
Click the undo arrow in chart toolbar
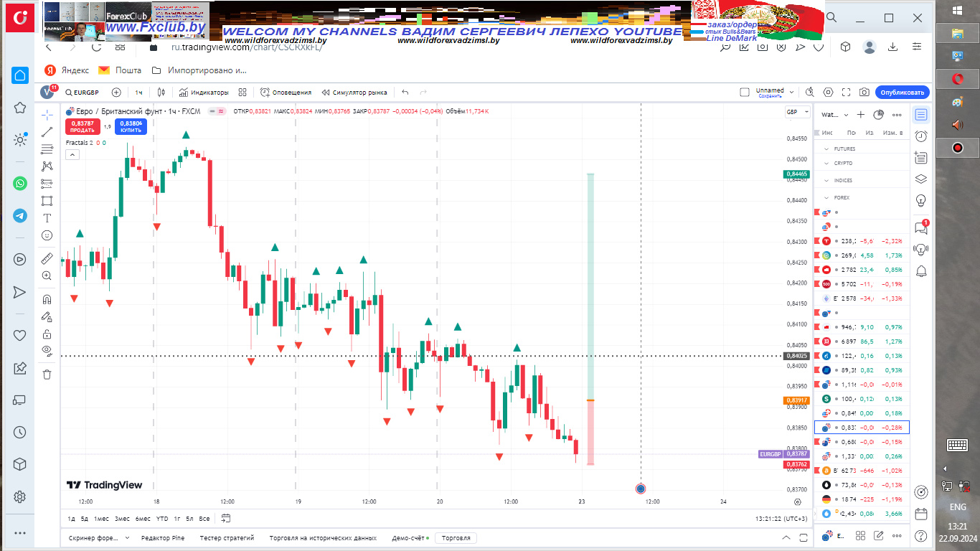pyautogui.click(x=405, y=93)
